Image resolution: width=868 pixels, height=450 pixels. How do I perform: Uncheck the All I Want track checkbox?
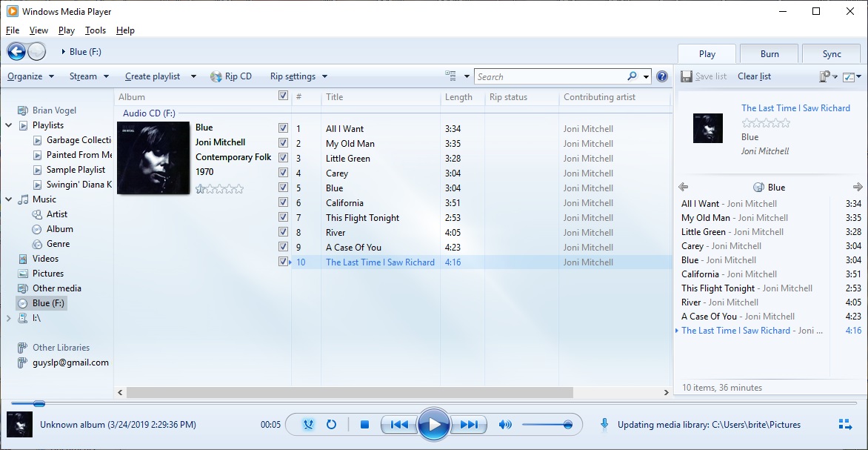pyautogui.click(x=283, y=128)
